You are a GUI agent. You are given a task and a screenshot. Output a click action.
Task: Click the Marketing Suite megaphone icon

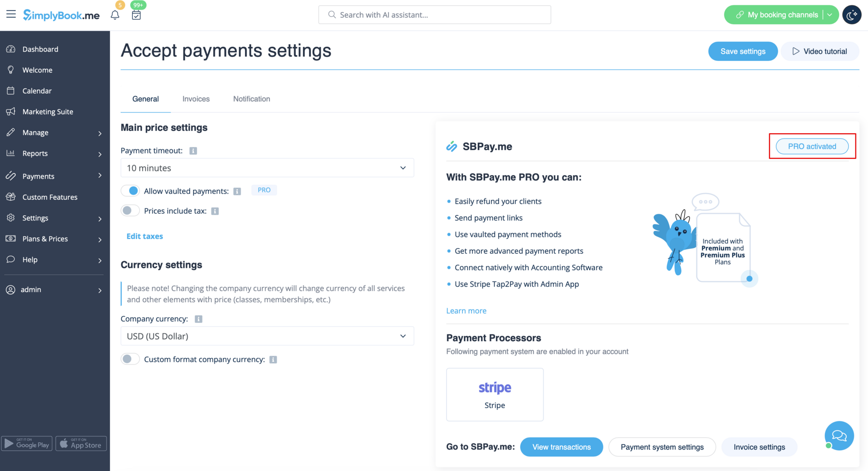[x=11, y=111]
